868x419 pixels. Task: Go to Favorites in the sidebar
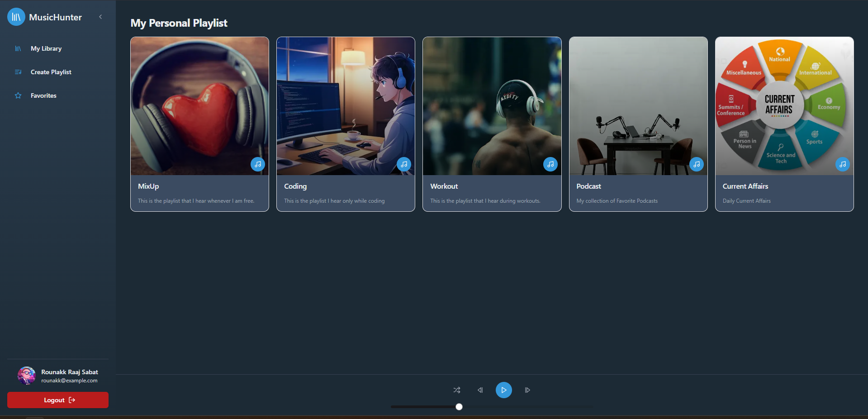click(43, 95)
